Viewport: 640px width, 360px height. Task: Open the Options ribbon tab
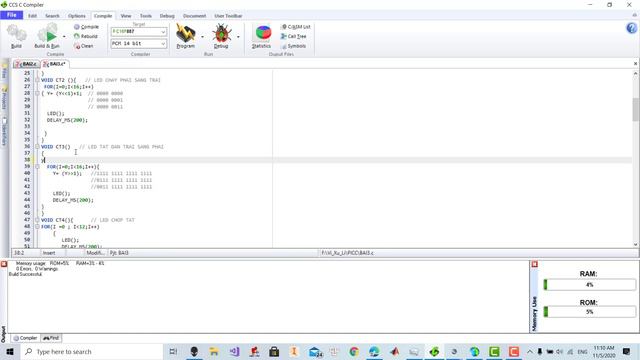coord(77,16)
